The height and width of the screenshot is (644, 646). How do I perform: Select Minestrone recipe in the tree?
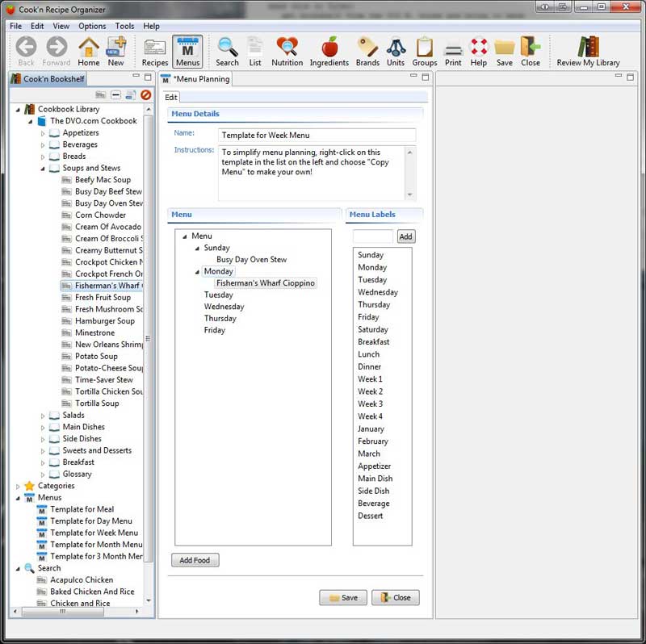94,332
